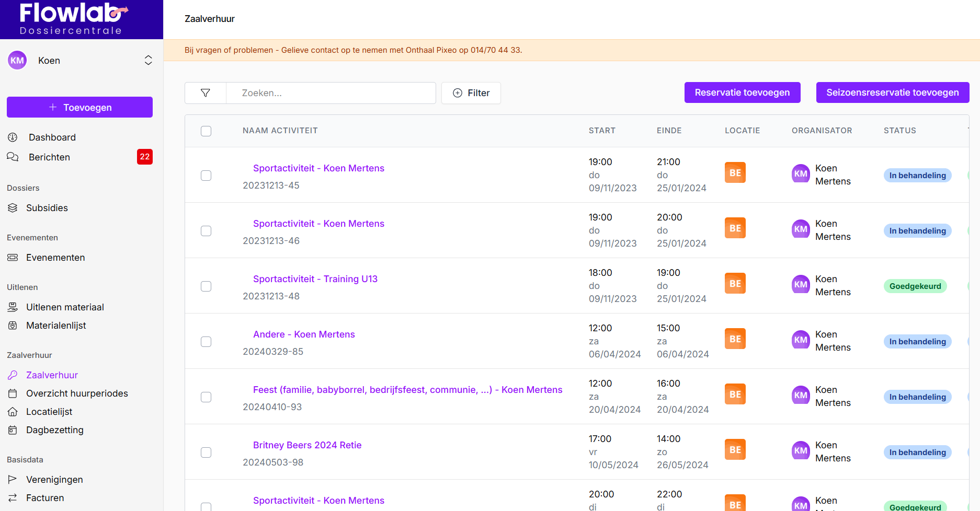Select Evenementen in the sidebar
Viewport: 980px width, 511px height.
point(55,258)
